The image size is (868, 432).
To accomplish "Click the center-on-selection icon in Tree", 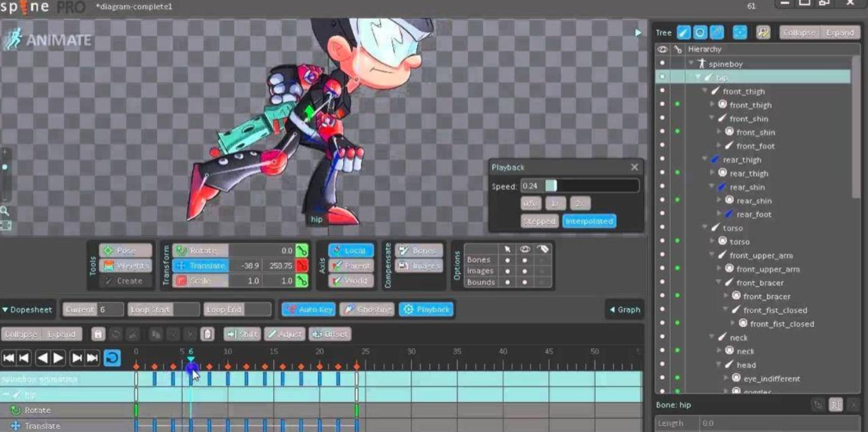I will click(x=740, y=33).
